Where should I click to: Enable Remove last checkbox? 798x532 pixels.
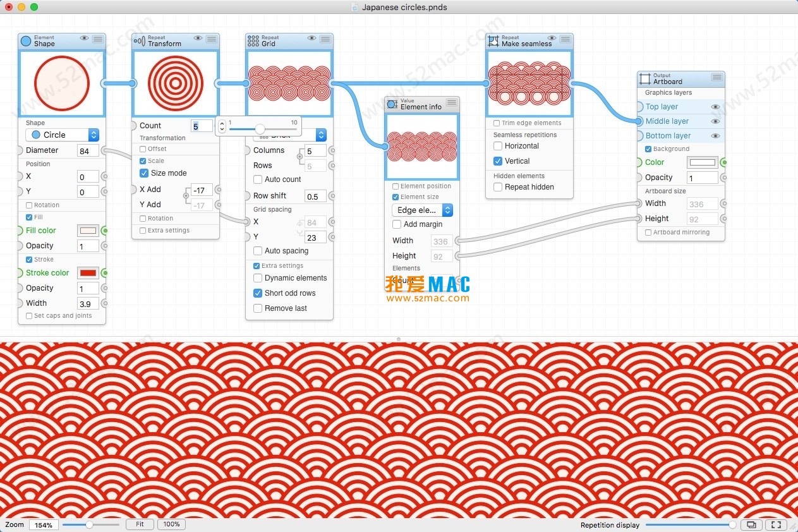(x=258, y=308)
